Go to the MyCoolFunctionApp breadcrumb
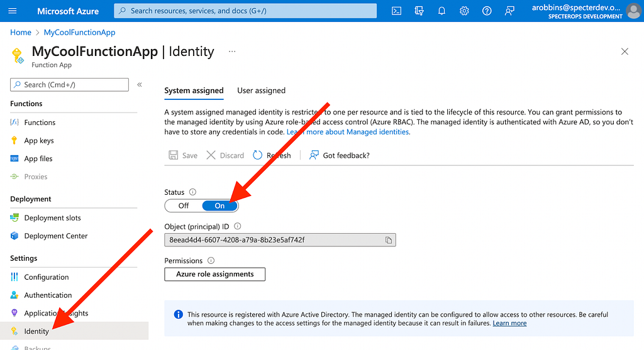Image resolution: width=644 pixels, height=350 pixels. (x=80, y=33)
